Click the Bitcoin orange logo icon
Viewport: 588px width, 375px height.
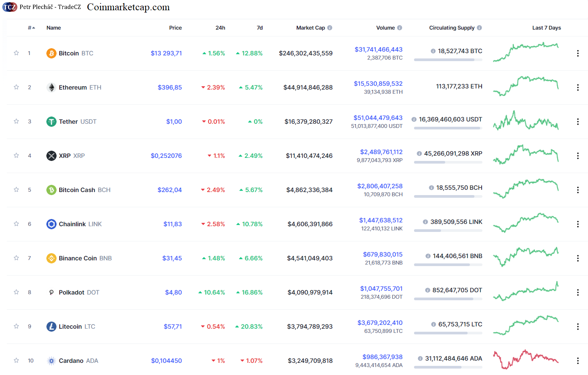coord(51,53)
